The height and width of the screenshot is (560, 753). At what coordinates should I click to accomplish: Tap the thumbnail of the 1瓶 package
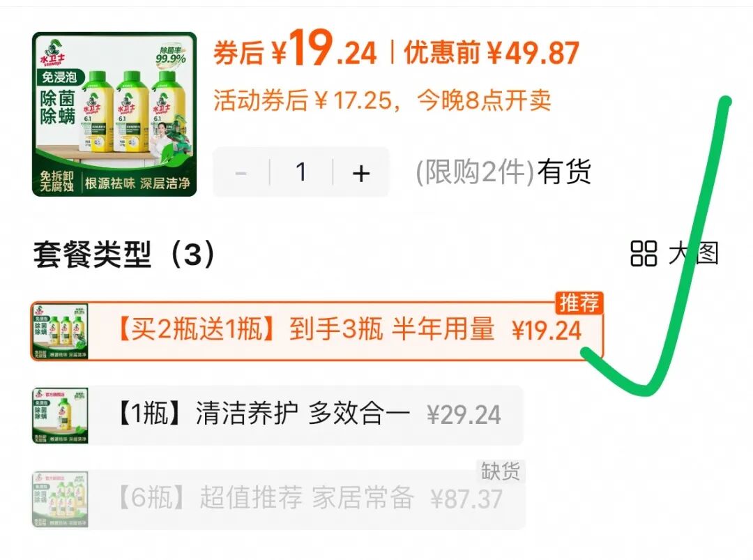pyautogui.click(x=60, y=416)
